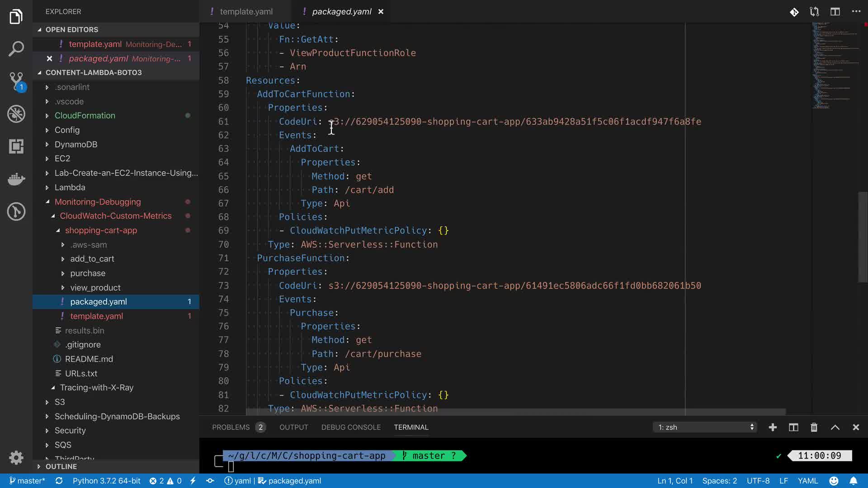Toggle maximize terminal panel chevron
This screenshot has width=868, height=488.
pos(835,427)
